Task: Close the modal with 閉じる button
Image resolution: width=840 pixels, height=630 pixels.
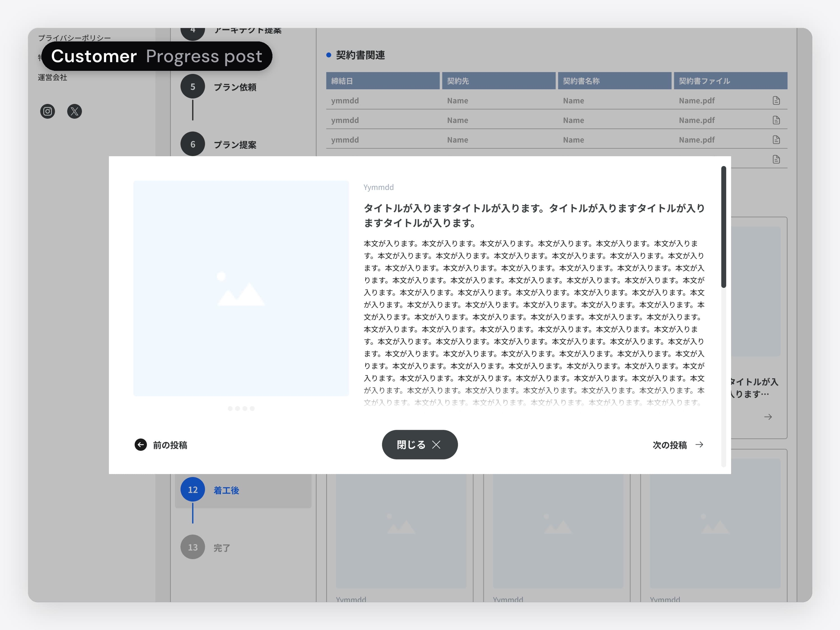Action: [420, 445]
